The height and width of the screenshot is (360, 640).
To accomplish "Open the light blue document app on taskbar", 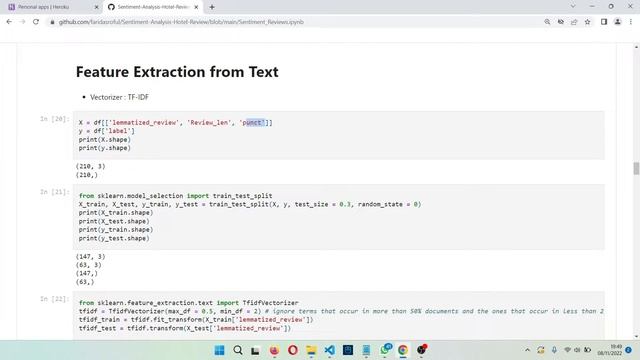I will point(366,350).
